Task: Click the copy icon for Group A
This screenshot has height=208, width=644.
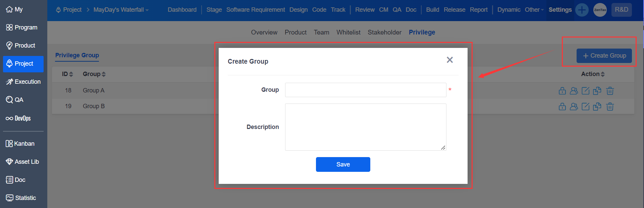Action: click(x=597, y=91)
